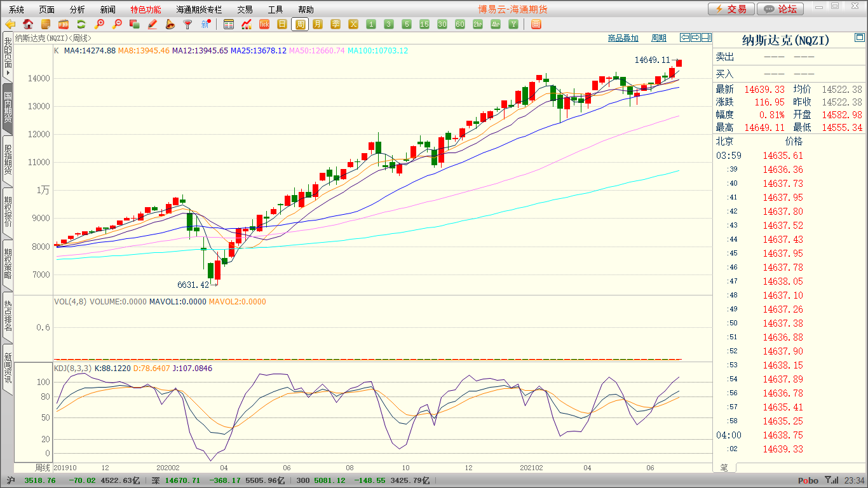The height and width of the screenshot is (488, 868).
Task: Select the 2hr chart period
Action: coord(478,24)
